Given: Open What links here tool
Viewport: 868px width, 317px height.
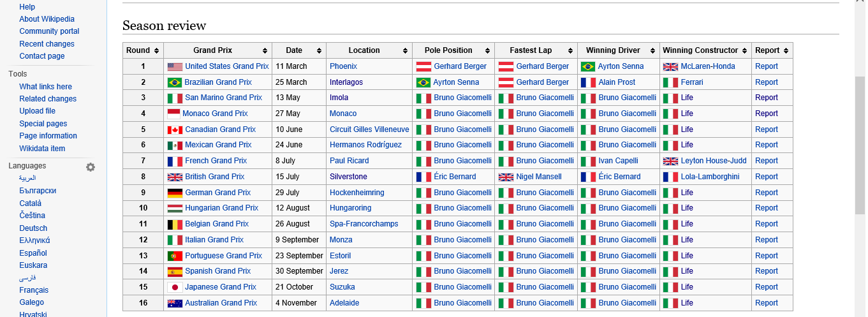Looking at the screenshot, I should pos(45,87).
